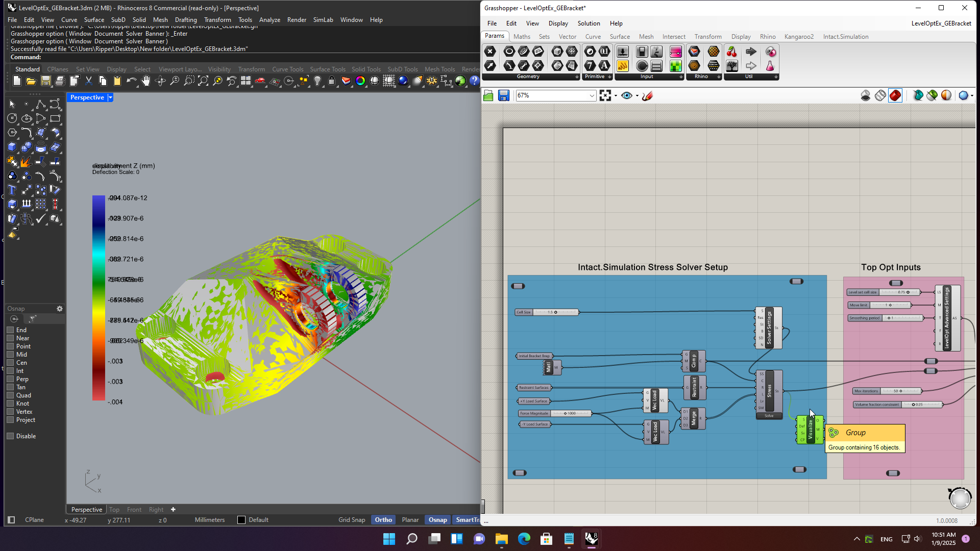Click the Grasshopper Save floppy icon
980x551 pixels.
[x=504, y=95]
